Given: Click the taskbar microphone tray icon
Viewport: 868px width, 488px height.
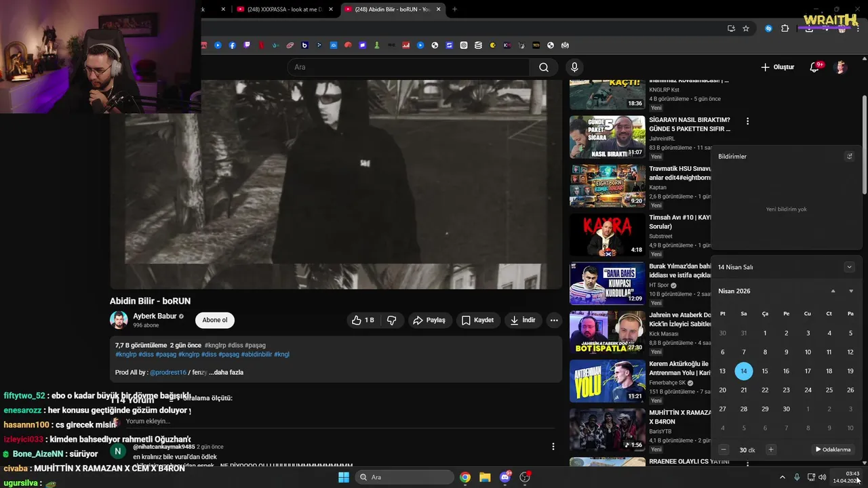Looking at the screenshot, I should click(x=797, y=477).
